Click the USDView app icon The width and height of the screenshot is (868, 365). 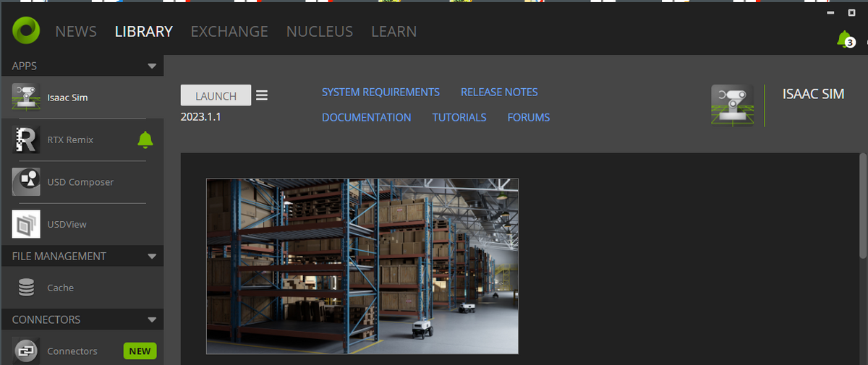coord(26,224)
